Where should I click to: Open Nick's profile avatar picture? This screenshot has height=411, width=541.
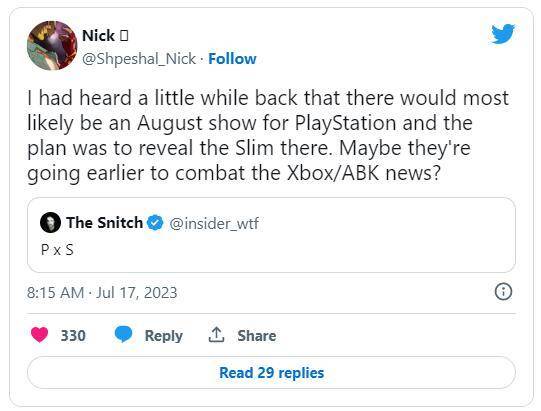click(x=52, y=45)
